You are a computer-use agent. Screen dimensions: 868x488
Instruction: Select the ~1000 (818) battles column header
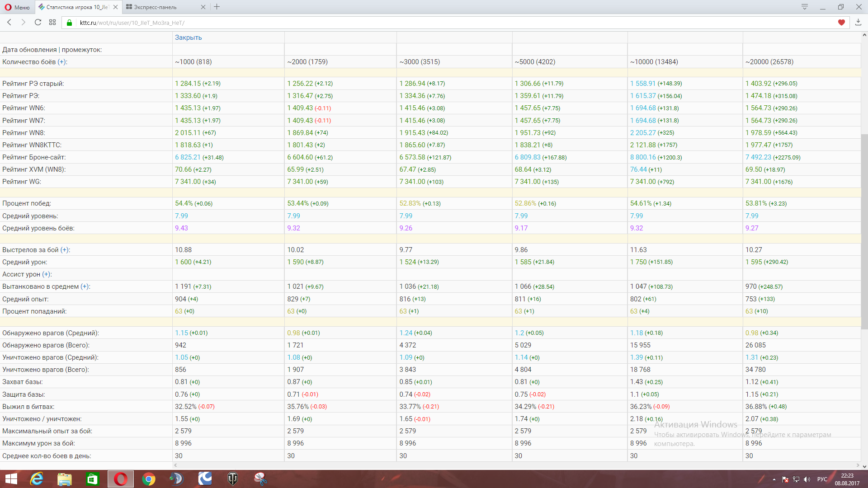point(193,62)
